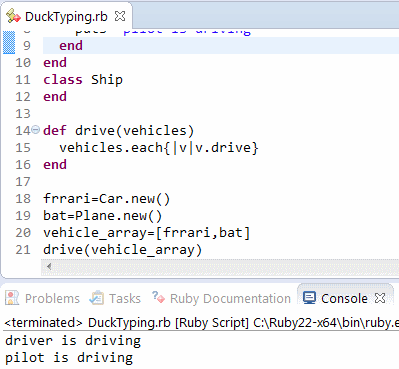
Task: Close the Console view
Action: coord(380,298)
